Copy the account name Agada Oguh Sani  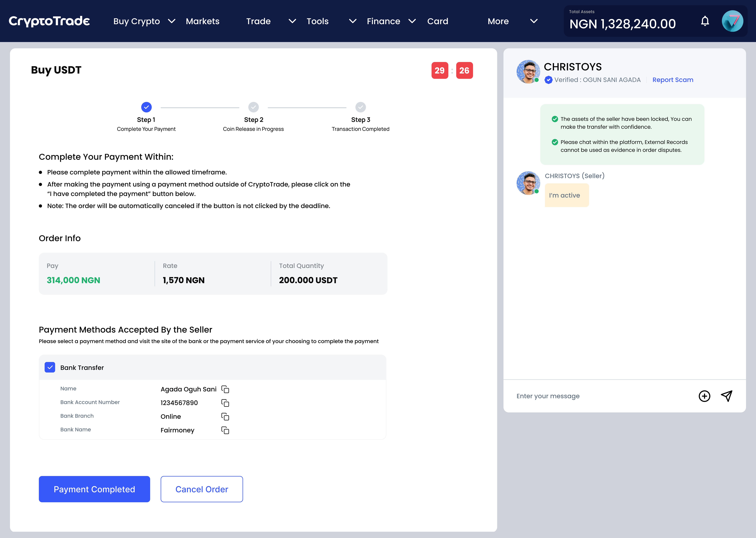(x=225, y=389)
